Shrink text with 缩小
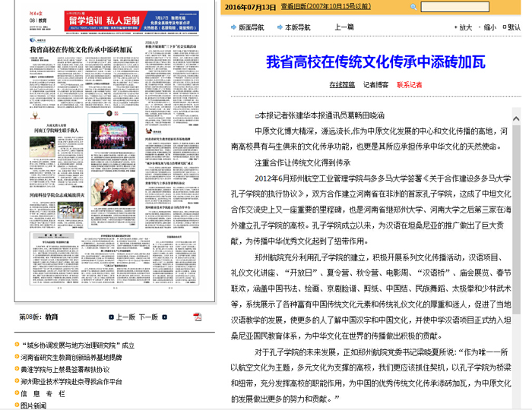532x410 pixels. pos(489,27)
